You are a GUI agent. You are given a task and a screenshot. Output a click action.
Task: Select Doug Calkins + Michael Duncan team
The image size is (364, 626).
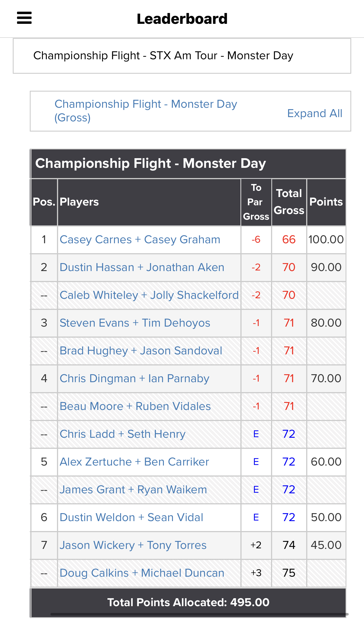(x=142, y=573)
